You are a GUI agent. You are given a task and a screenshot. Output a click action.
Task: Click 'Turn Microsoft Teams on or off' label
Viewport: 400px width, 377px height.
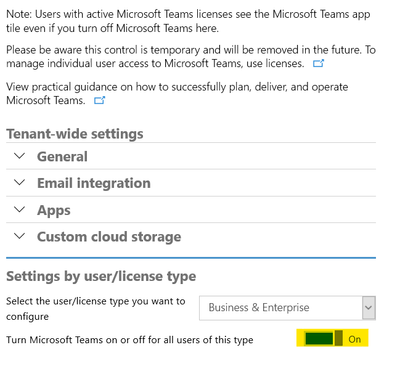130,340
